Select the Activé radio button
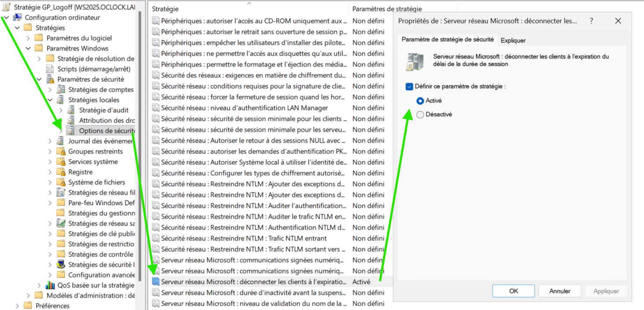 420,101
